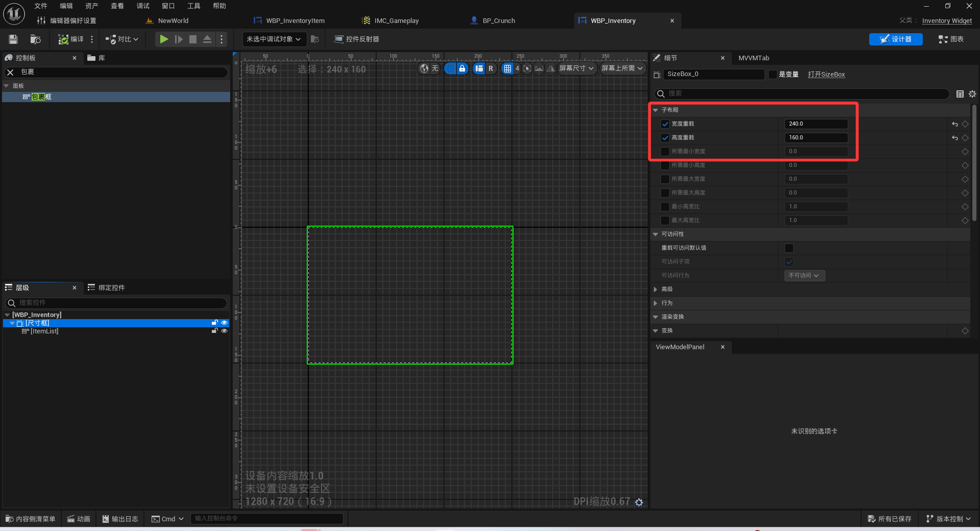Click the stop simulation square icon
This screenshot has height=531, width=980.
[193, 39]
